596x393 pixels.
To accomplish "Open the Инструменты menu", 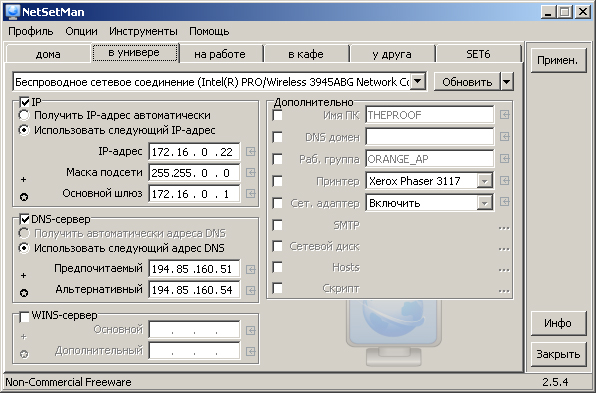I will (x=143, y=31).
